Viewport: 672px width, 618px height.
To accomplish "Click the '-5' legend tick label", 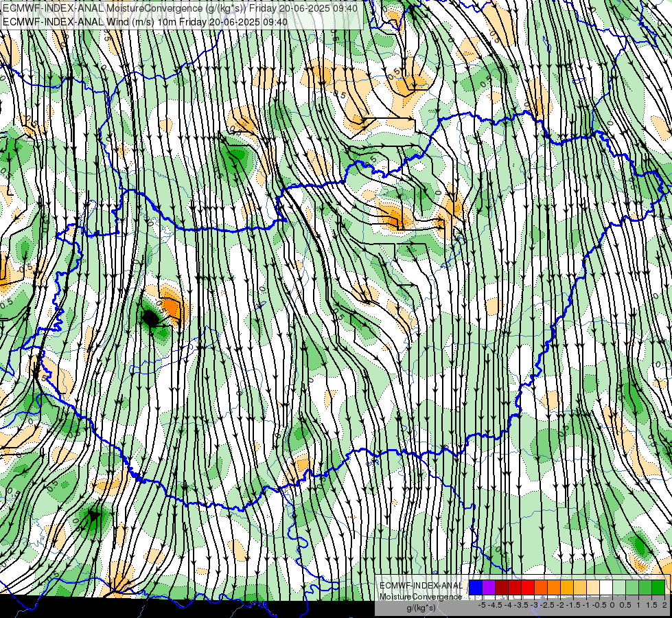I will click(482, 605).
